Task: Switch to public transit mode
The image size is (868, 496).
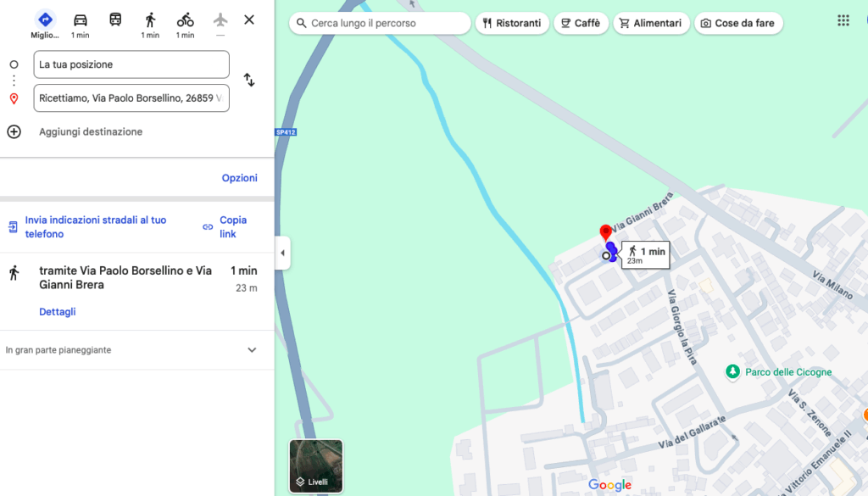Action: click(x=115, y=20)
